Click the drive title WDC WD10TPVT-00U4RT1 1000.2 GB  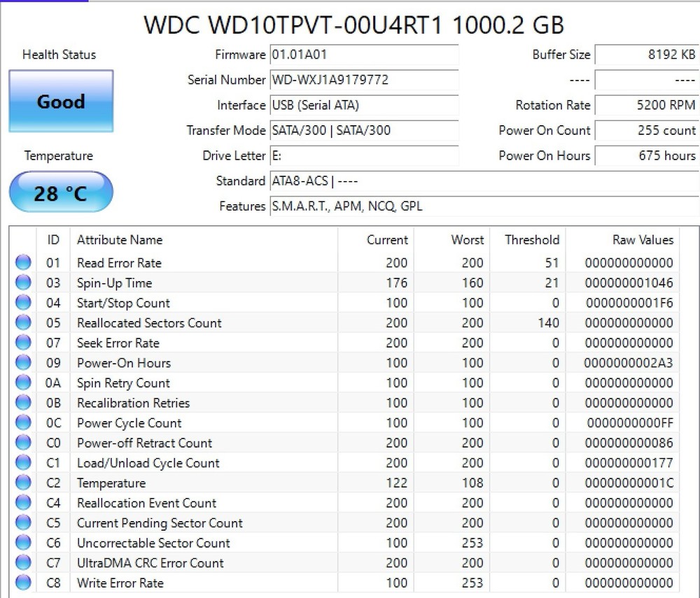coord(353,24)
